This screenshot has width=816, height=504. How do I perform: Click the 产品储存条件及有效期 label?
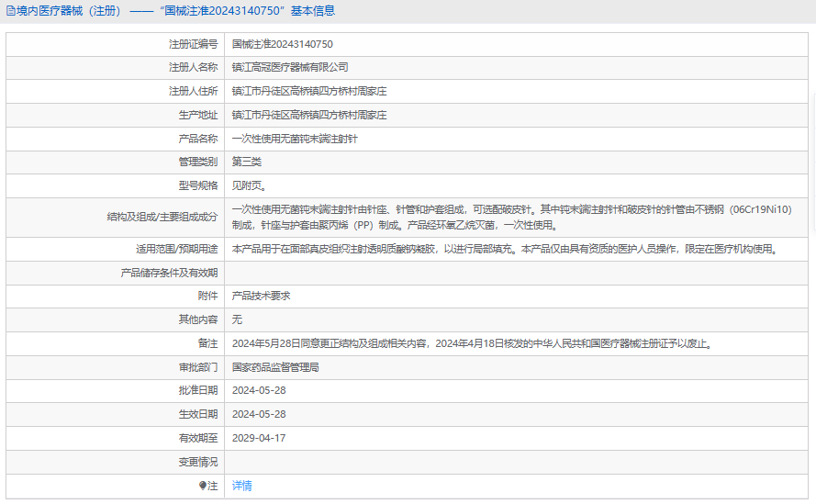click(x=169, y=273)
